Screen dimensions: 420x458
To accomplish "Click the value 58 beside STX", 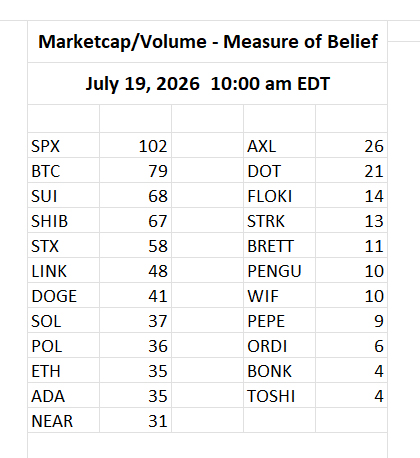I will pyautogui.click(x=135, y=245).
